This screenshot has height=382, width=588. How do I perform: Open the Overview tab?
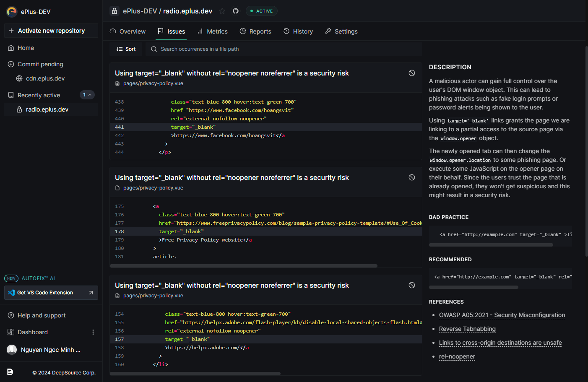click(127, 31)
